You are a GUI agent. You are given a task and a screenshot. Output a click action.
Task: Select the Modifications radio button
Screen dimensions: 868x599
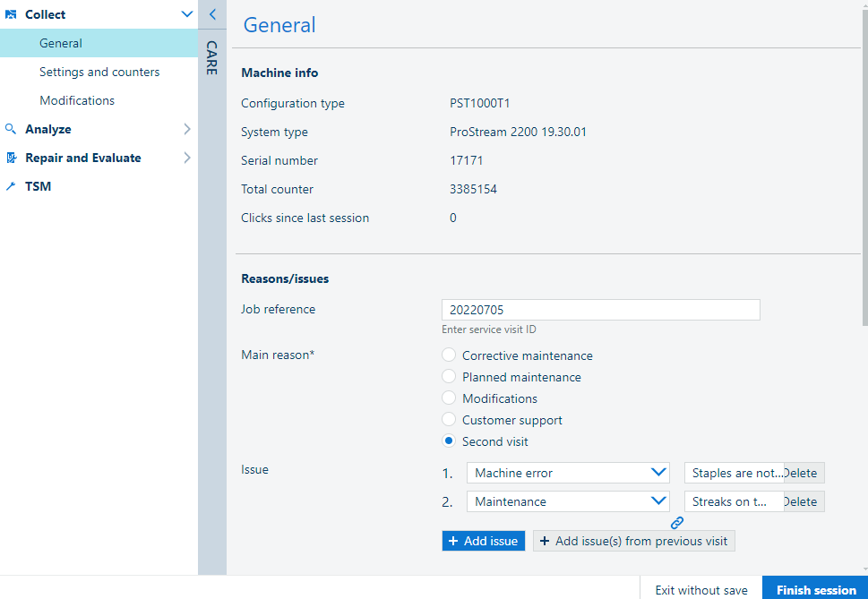pos(449,398)
